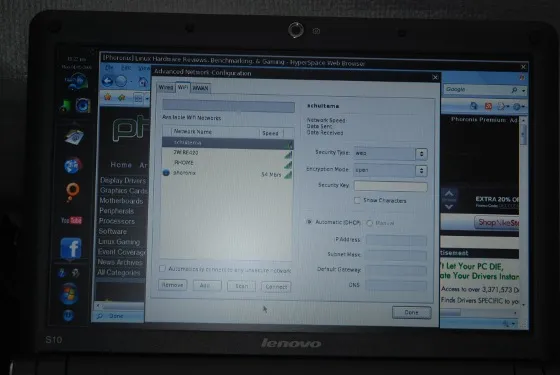This screenshot has height=375, width=560.
Task: Click the Security Key input field
Action: pos(390,186)
